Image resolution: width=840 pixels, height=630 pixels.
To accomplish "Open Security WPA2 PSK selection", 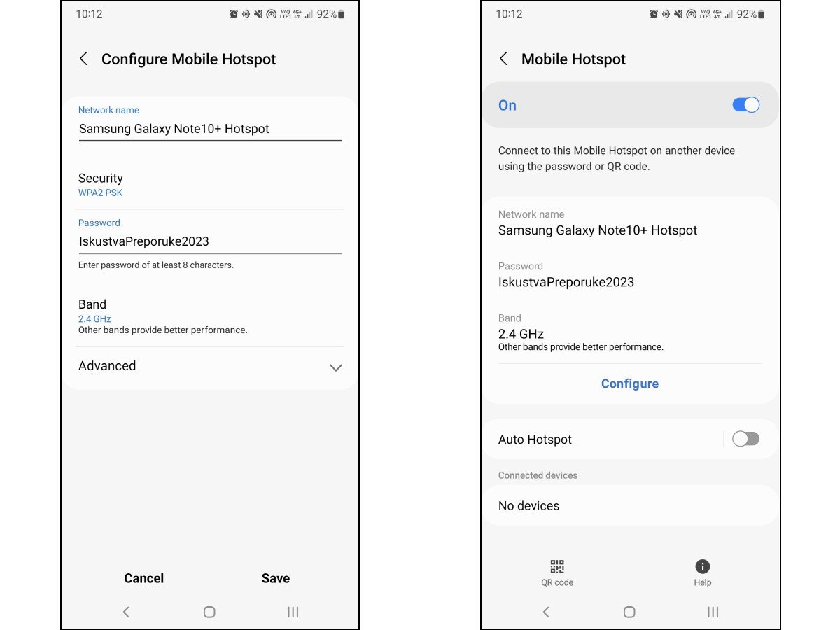I will (x=210, y=184).
